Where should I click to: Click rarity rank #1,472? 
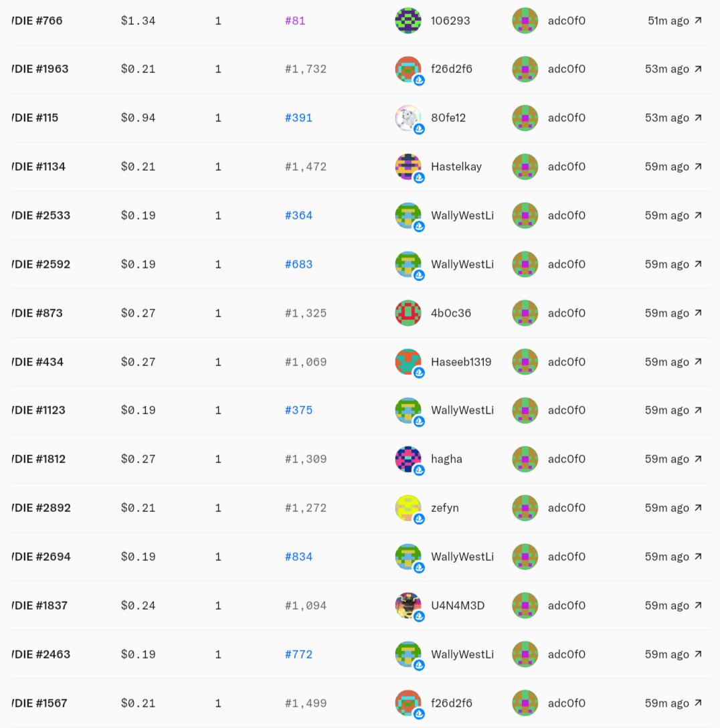click(x=305, y=167)
